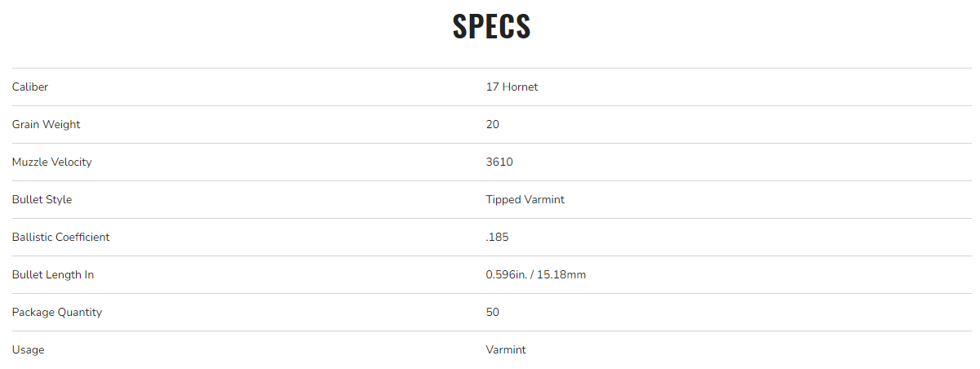Click the Bullet Length In label

pyautogui.click(x=53, y=274)
